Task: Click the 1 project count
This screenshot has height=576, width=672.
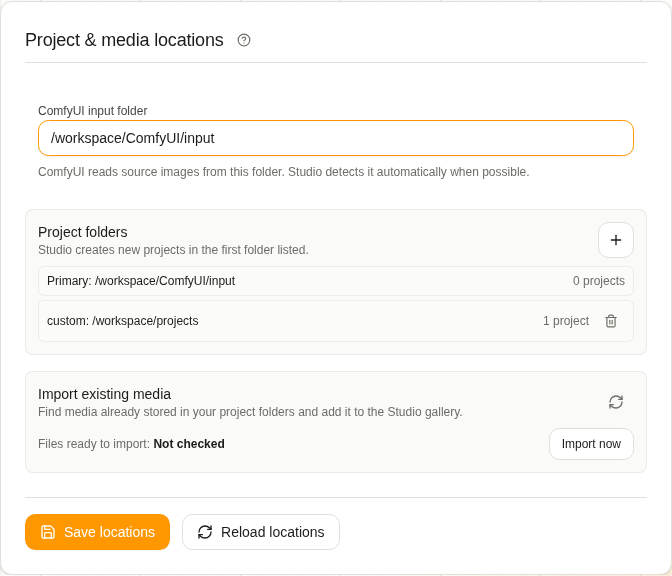Action: [x=566, y=321]
